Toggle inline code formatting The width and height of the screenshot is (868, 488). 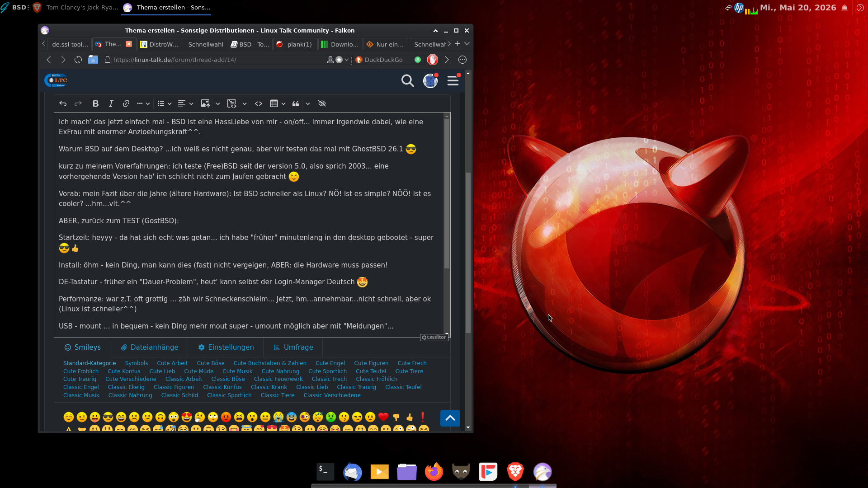click(259, 103)
